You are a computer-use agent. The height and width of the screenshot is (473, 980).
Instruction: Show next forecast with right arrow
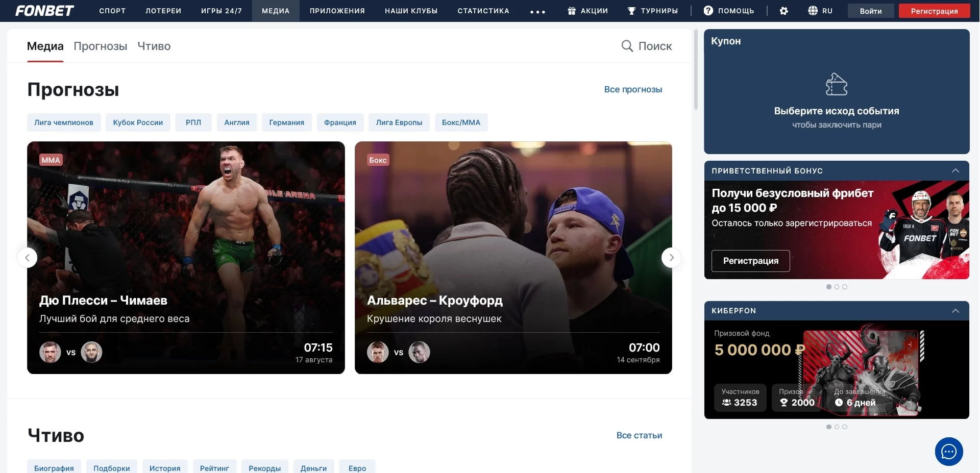click(x=671, y=258)
